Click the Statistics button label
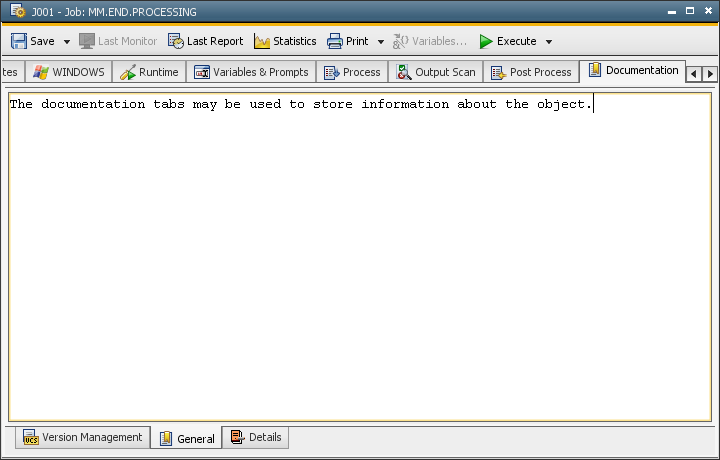The height and width of the screenshot is (460, 720). pos(295,41)
